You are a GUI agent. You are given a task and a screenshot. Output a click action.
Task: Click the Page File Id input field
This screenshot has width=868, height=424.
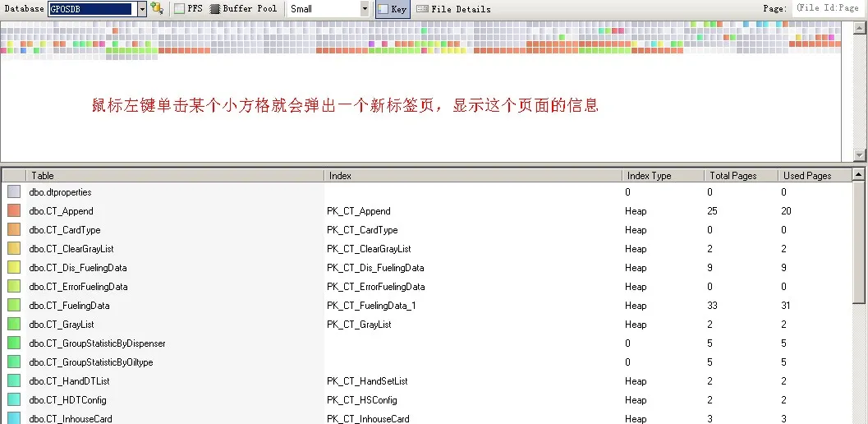(x=829, y=8)
